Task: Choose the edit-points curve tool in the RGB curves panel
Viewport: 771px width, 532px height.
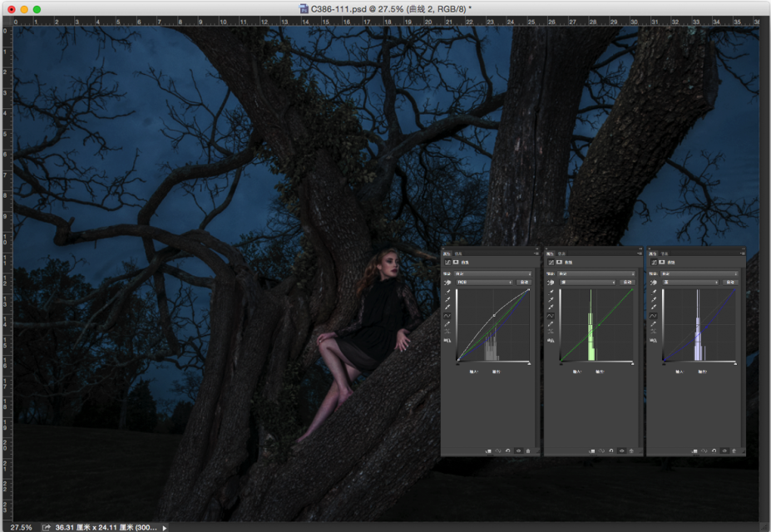Action: tap(447, 316)
